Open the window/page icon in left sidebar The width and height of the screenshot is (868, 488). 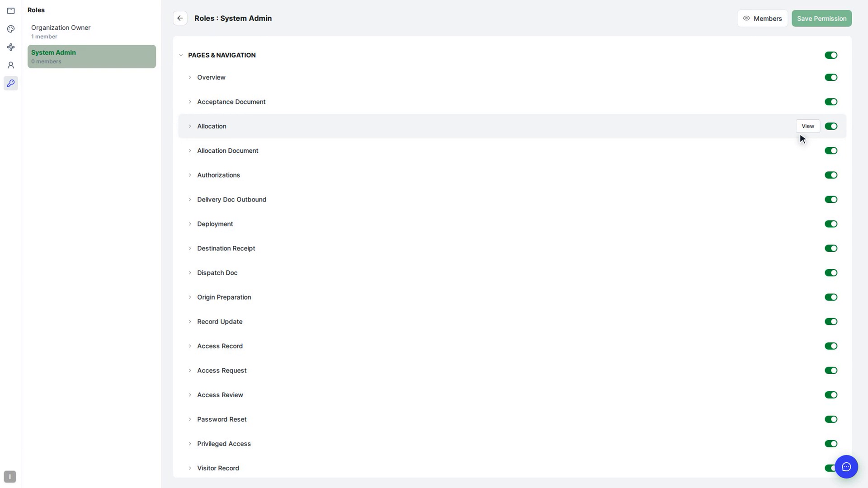point(11,11)
